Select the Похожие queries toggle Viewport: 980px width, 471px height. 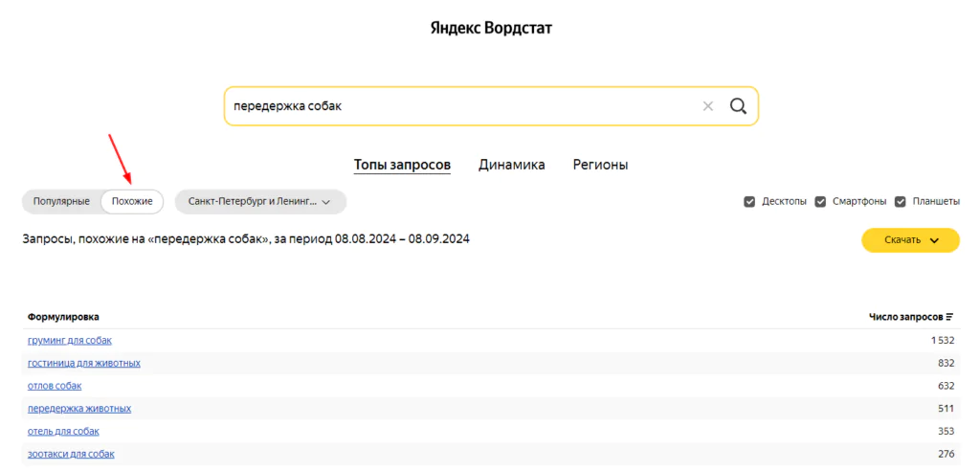click(x=132, y=202)
